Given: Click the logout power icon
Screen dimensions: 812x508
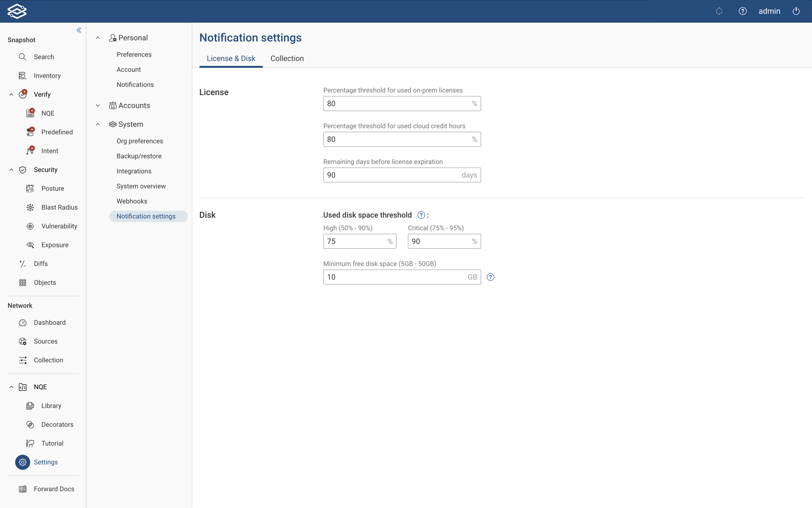Looking at the screenshot, I should (796, 11).
